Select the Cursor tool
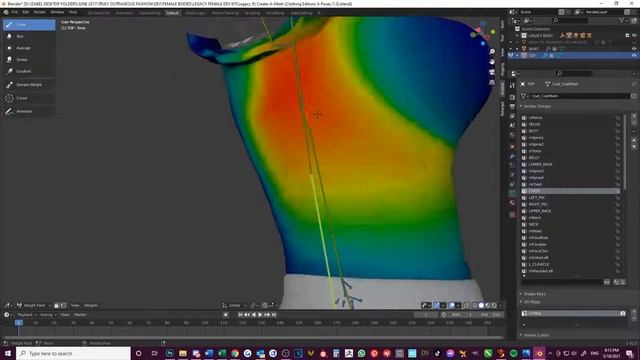 click(29, 98)
